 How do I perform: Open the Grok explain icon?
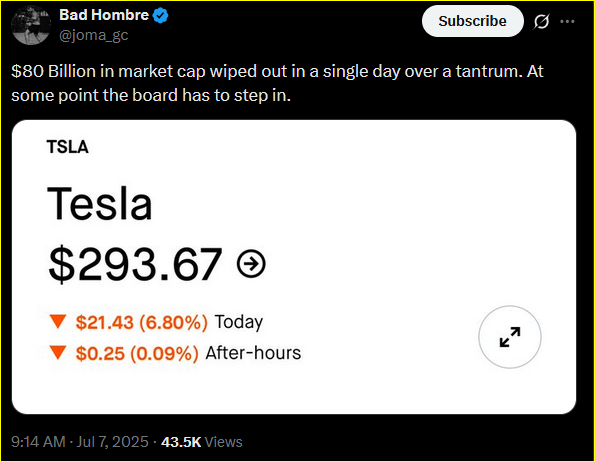coord(541,21)
